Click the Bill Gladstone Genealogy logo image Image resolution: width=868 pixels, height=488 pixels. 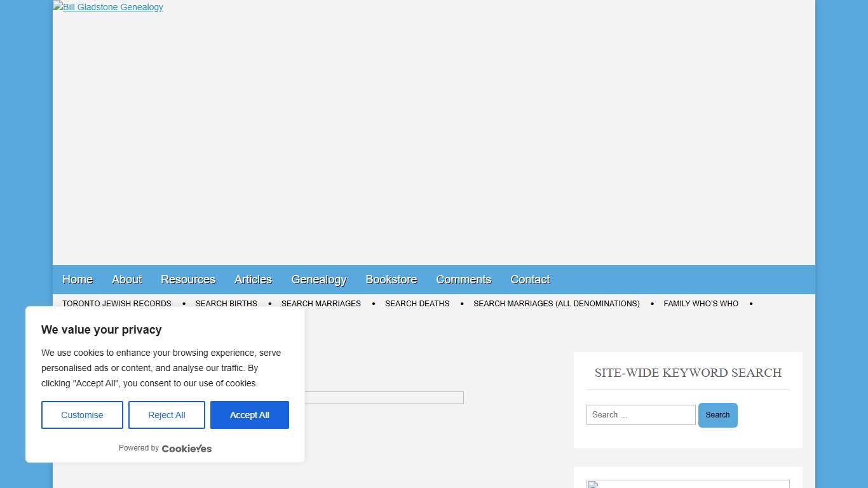[x=108, y=7]
